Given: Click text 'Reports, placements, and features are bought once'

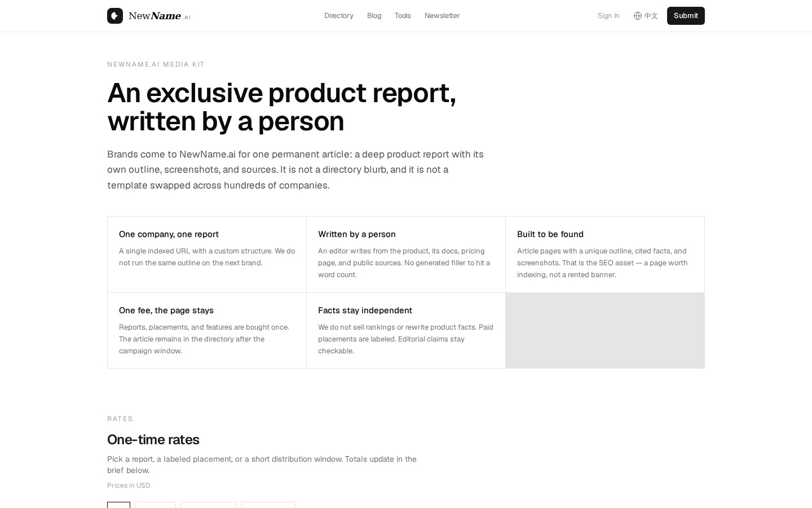Looking at the screenshot, I should [204, 339].
